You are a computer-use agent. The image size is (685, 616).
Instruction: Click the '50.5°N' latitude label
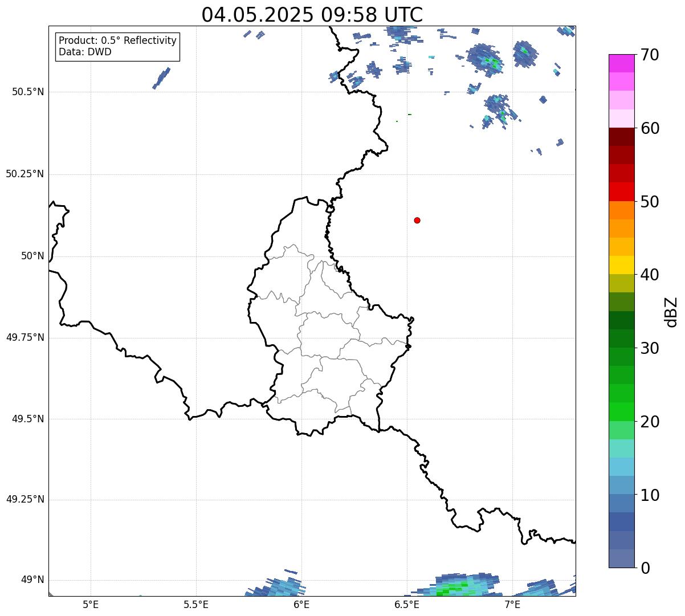[x=28, y=92]
